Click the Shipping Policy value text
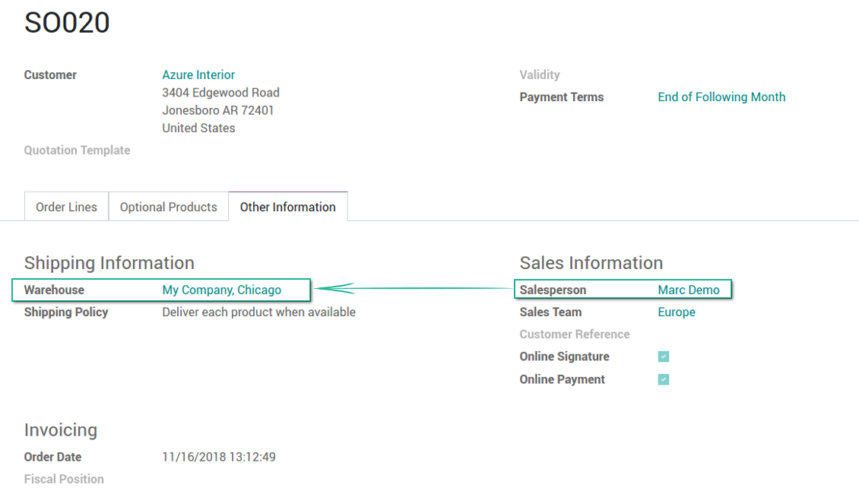The image size is (859, 504). [x=258, y=312]
